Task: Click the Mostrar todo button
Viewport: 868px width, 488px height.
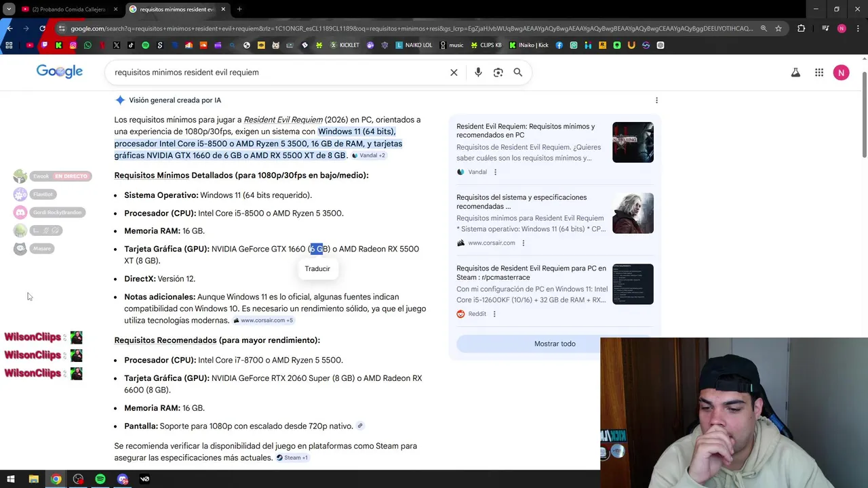Action: pyautogui.click(x=555, y=344)
